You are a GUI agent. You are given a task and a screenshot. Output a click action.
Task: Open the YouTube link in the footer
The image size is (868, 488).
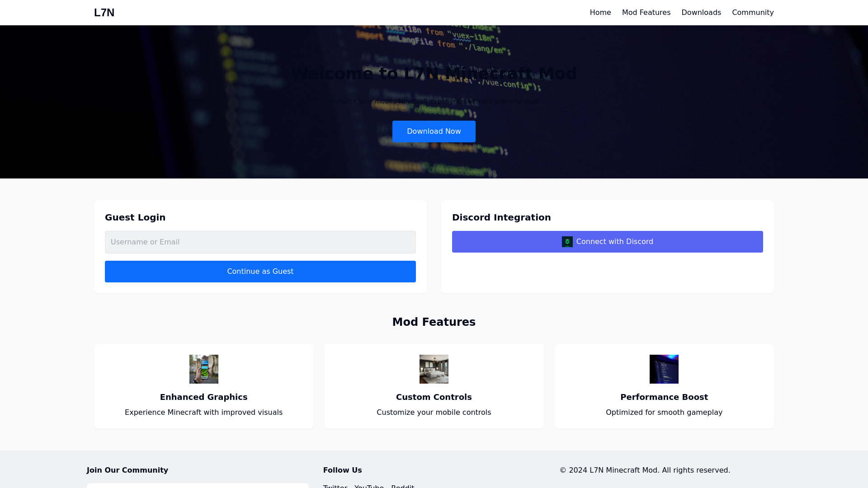(x=369, y=487)
